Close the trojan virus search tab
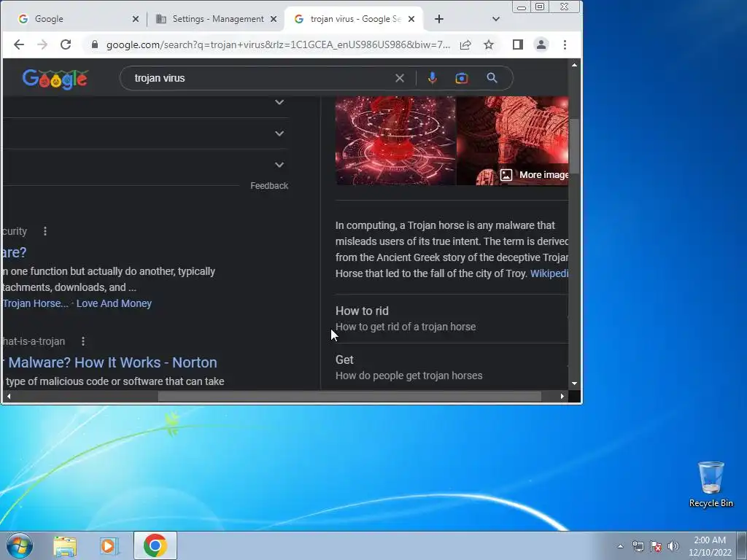The width and height of the screenshot is (747, 560). [x=411, y=19]
